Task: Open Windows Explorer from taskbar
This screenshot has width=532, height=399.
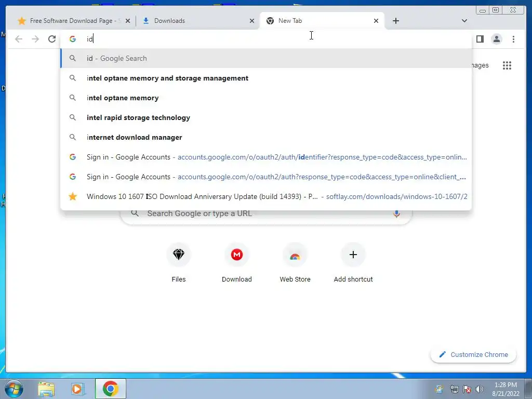Action: tap(46, 389)
